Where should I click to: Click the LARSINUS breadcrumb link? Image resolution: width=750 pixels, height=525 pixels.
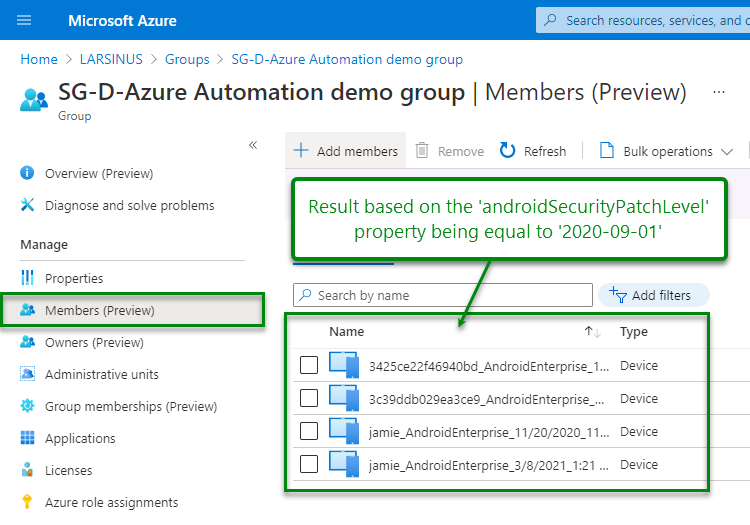click(x=111, y=59)
